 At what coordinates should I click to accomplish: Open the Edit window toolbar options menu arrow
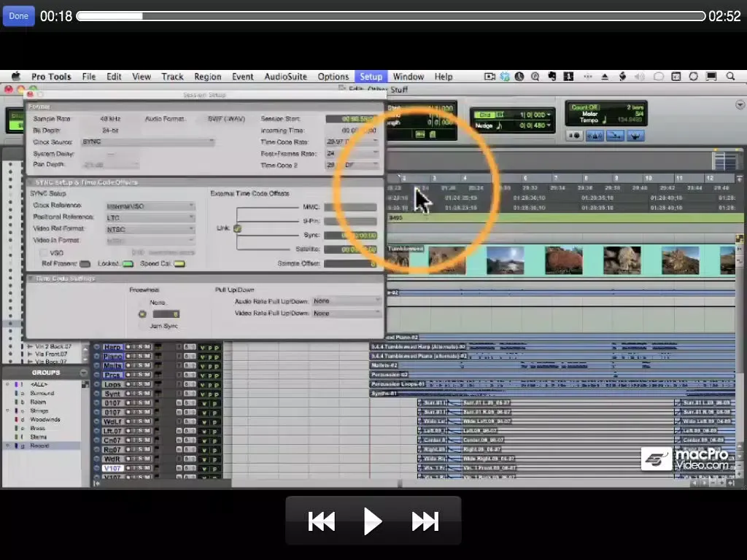click(740, 105)
